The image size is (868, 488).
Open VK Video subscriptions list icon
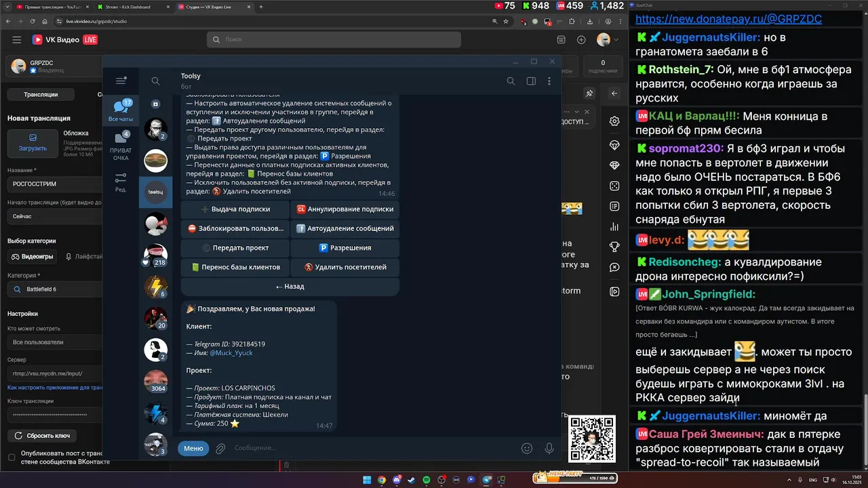point(561,40)
